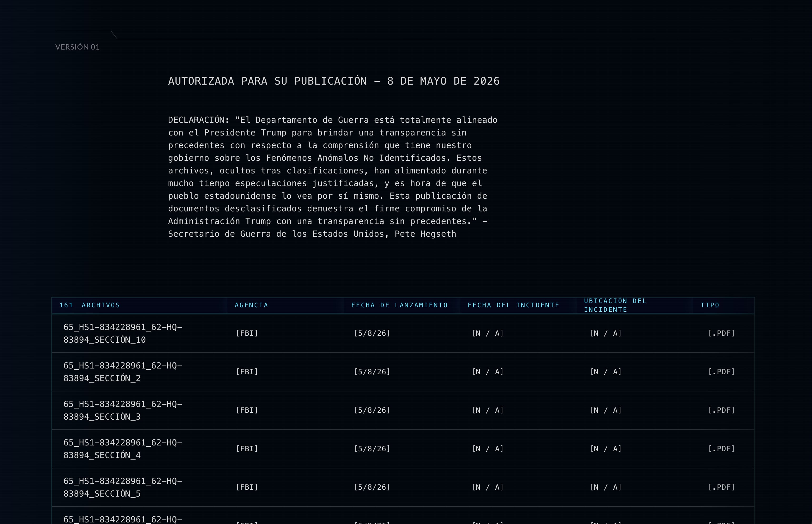Select the '161 ARCHIVOS' column header

click(x=90, y=305)
